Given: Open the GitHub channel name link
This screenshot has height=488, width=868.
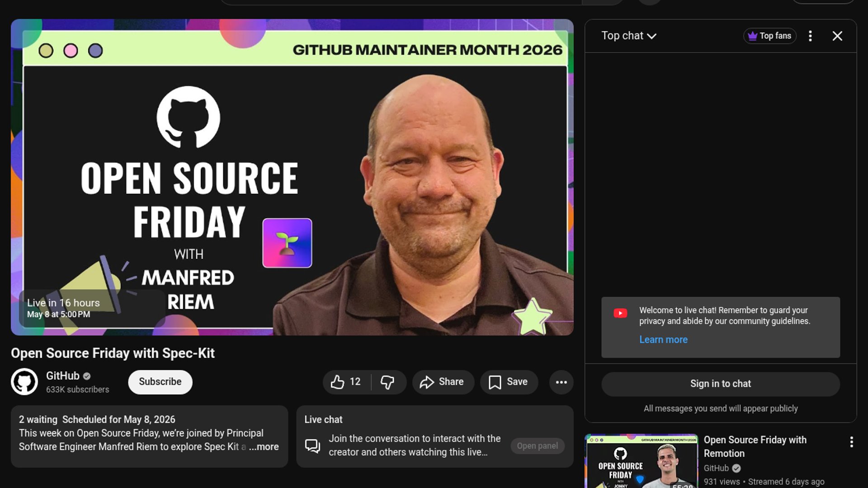Looking at the screenshot, I should pyautogui.click(x=63, y=376).
